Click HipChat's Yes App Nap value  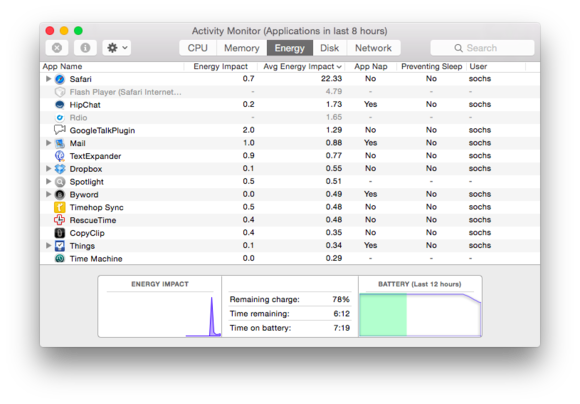point(370,104)
